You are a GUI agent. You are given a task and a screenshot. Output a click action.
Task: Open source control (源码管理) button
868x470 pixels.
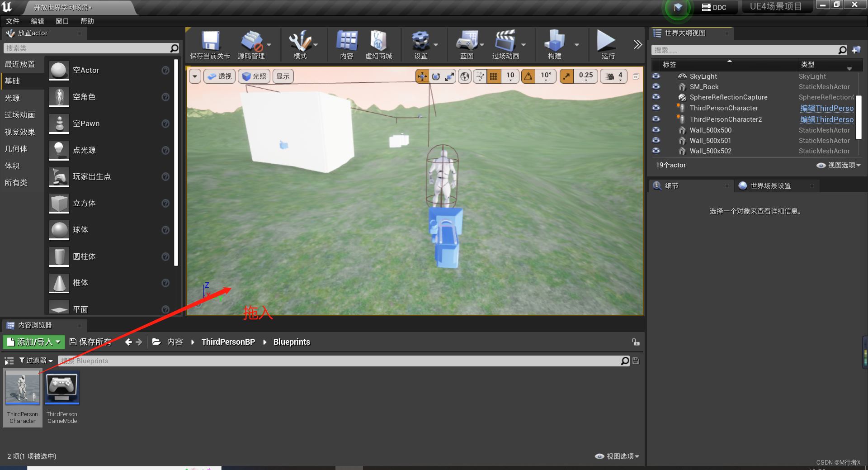251,45
